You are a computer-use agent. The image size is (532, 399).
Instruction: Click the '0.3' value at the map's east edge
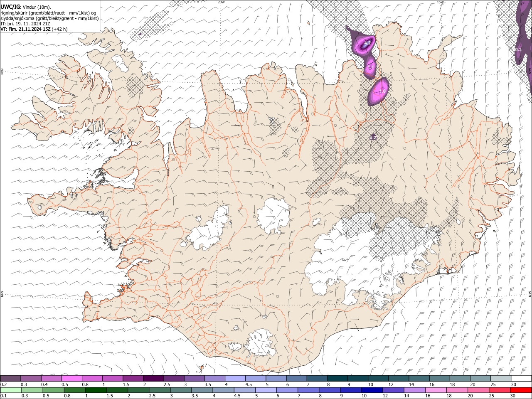(518, 49)
